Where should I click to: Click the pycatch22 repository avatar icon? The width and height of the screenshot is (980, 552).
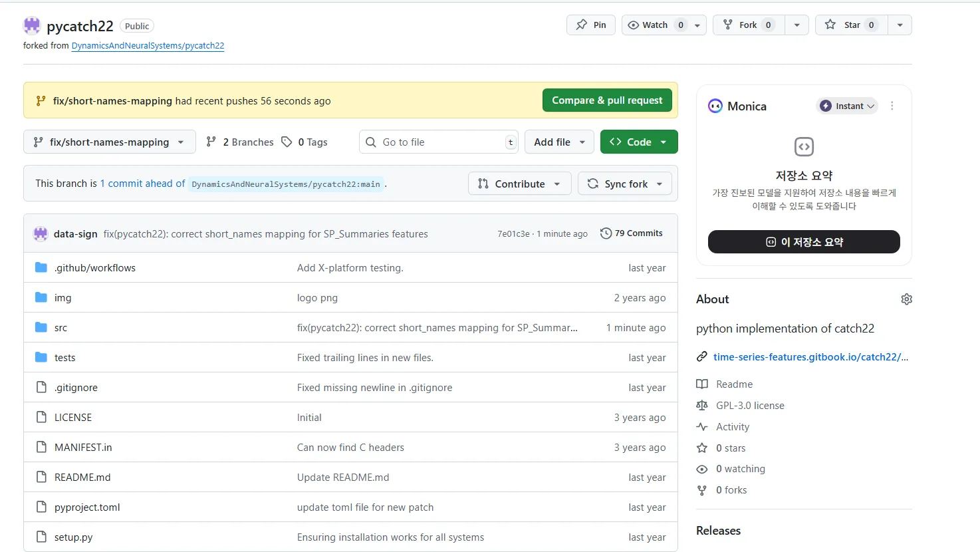32,26
